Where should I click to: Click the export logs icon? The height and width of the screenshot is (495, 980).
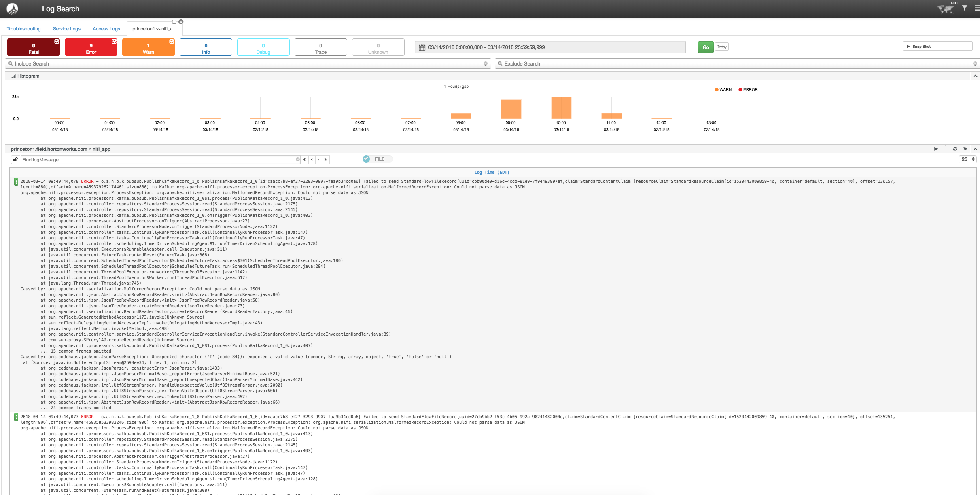click(965, 149)
